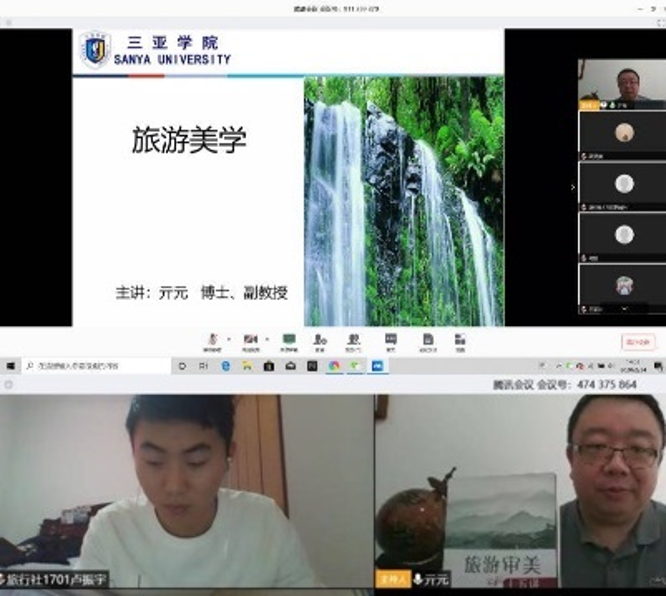Open camera options dropdown arrow
The image size is (666, 596).
point(266,339)
